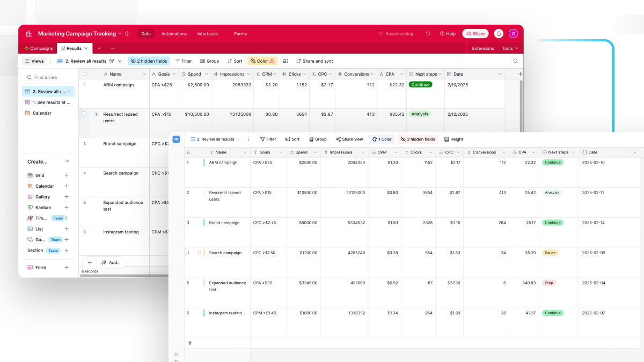This screenshot has width=644, height=362.
Task: Open Tools dropdown in Airtable
Action: [510, 48]
